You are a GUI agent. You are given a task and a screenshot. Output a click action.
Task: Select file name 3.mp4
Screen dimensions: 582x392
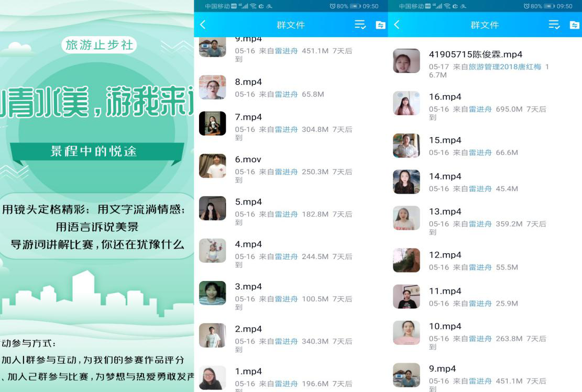248,287
